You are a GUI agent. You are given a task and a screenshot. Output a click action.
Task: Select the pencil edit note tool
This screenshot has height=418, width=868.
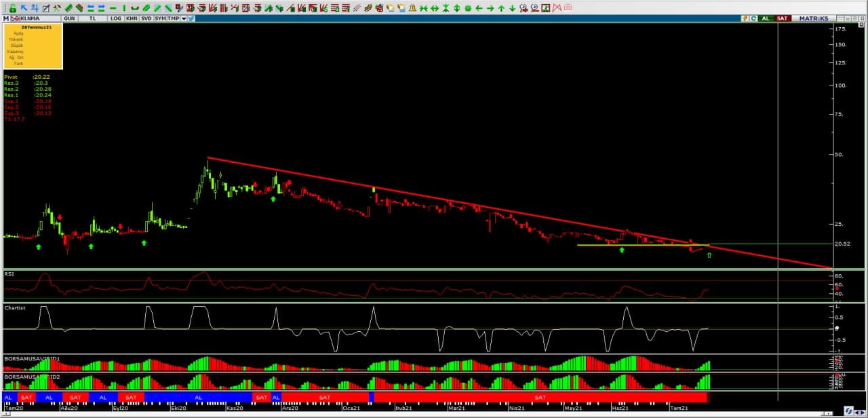(45, 8)
